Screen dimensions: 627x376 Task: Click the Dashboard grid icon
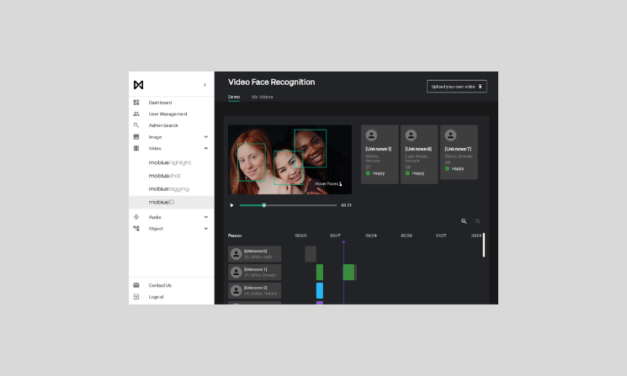coord(136,102)
